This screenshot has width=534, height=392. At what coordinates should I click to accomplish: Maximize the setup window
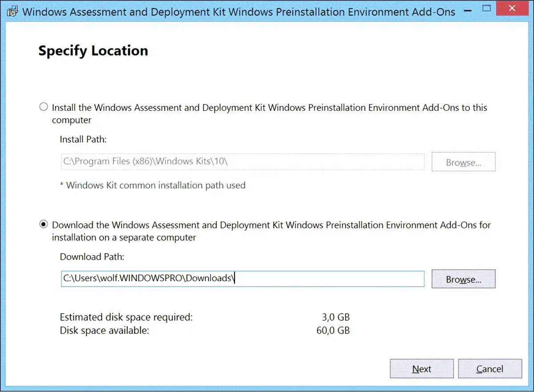pyautogui.click(x=487, y=8)
